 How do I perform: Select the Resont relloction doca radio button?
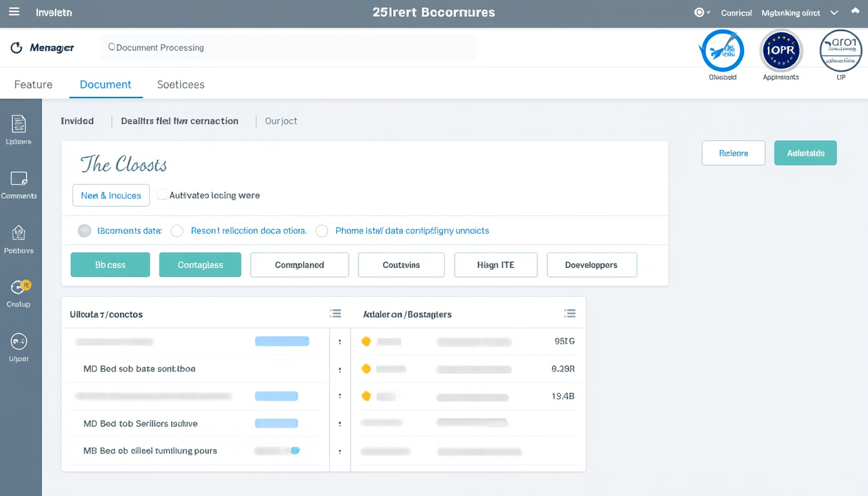pos(177,231)
